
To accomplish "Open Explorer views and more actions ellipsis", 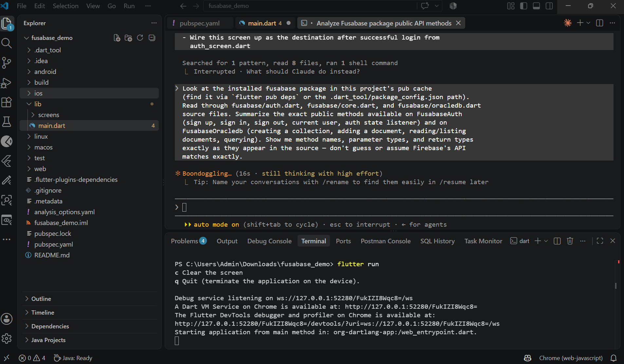I will tap(154, 23).
